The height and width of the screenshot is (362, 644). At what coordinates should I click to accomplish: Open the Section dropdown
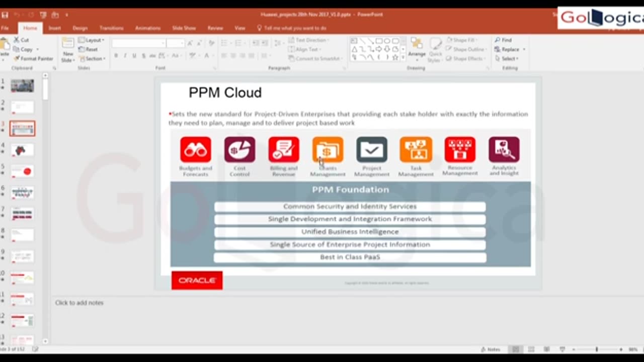(92, 58)
